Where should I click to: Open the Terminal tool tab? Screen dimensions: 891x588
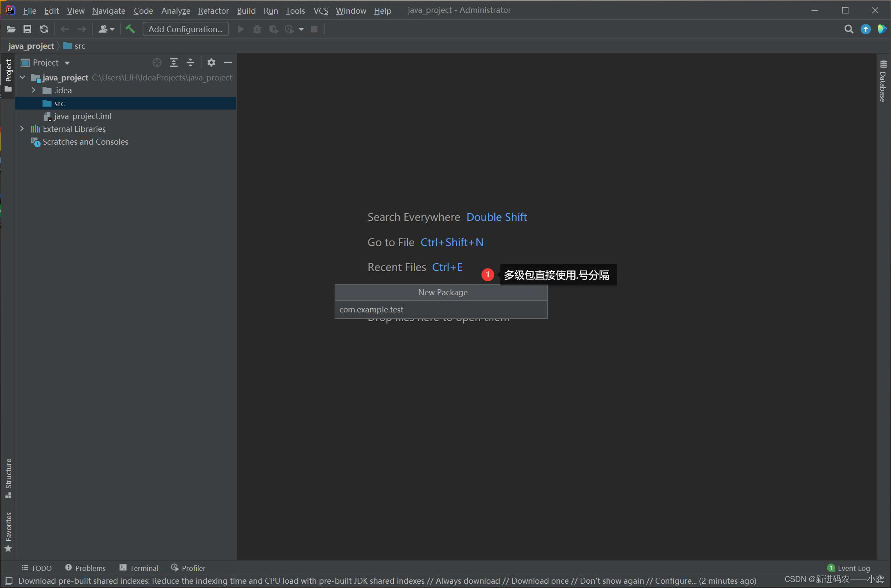[x=139, y=568]
